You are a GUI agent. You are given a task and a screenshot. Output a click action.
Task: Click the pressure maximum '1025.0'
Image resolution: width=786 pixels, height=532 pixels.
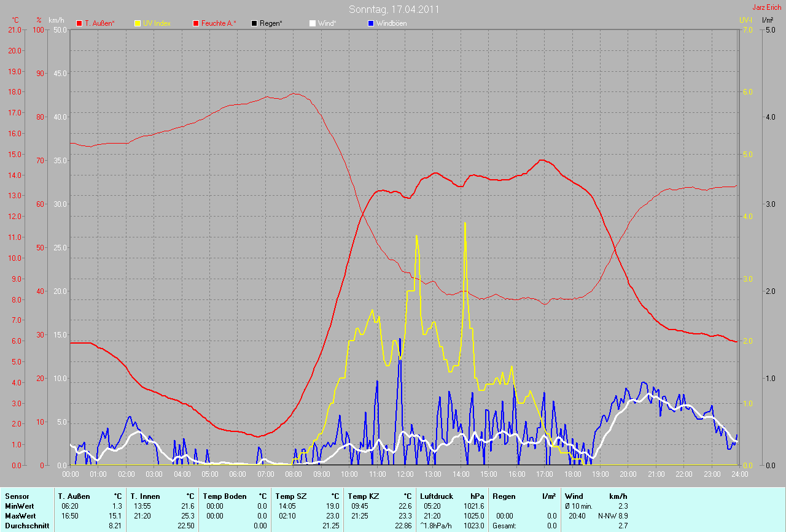pyautogui.click(x=474, y=516)
